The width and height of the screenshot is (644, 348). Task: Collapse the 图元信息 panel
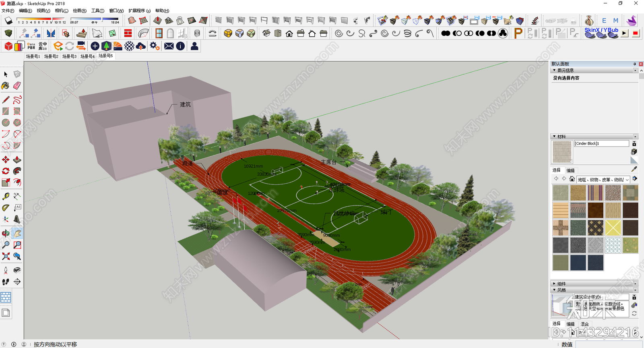point(554,70)
